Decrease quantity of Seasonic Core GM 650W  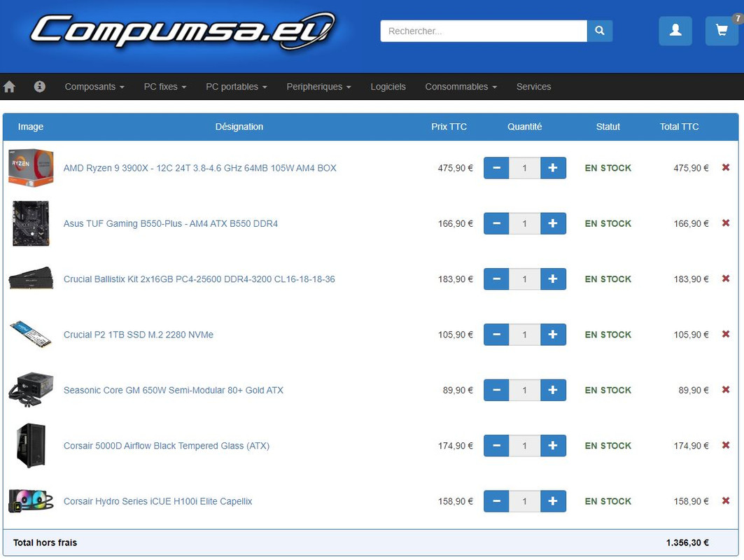(496, 390)
